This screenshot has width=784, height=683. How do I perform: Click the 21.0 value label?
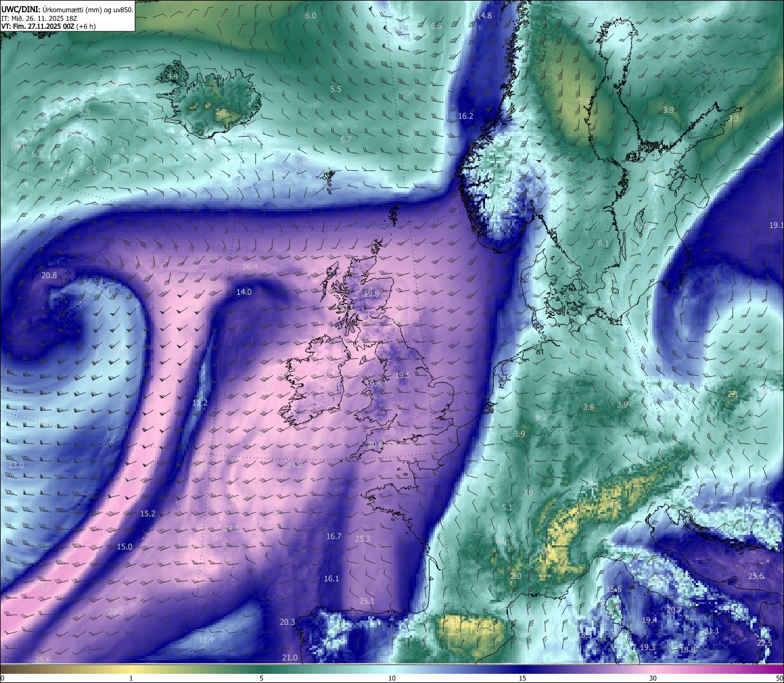[x=290, y=657]
